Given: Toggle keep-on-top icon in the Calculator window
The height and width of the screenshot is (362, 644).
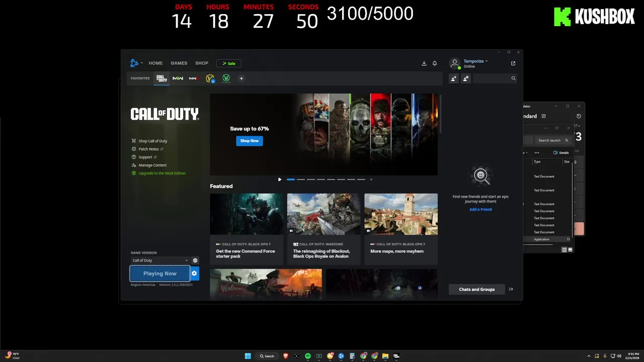Looking at the screenshot, I should click(x=543, y=116).
